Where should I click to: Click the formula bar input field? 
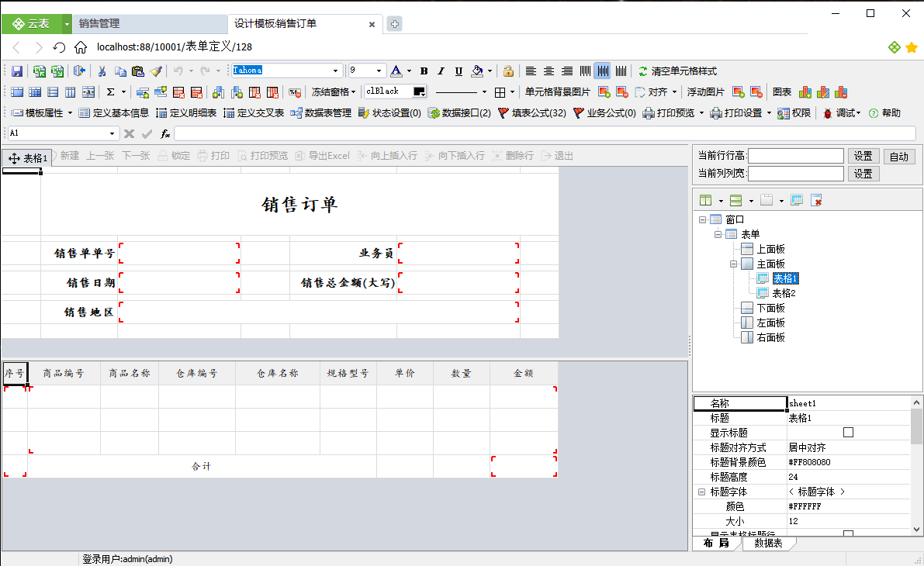(545, 133)
